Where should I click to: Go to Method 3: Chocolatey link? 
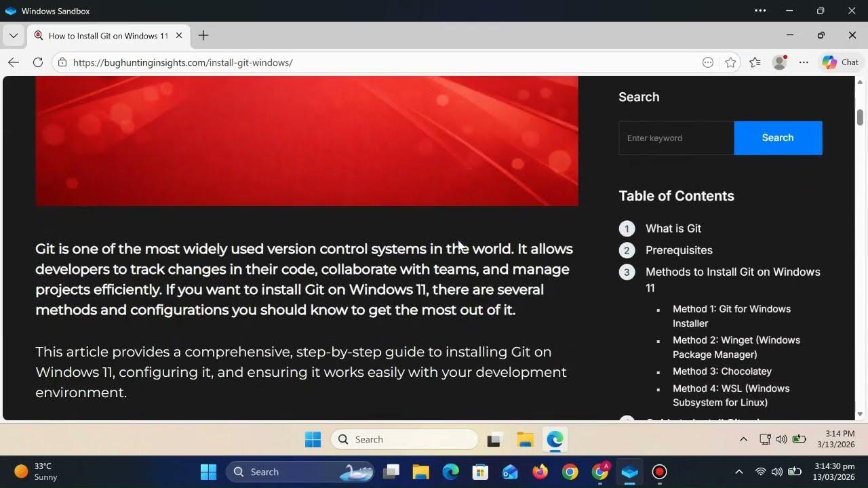[x=722, y=371]
